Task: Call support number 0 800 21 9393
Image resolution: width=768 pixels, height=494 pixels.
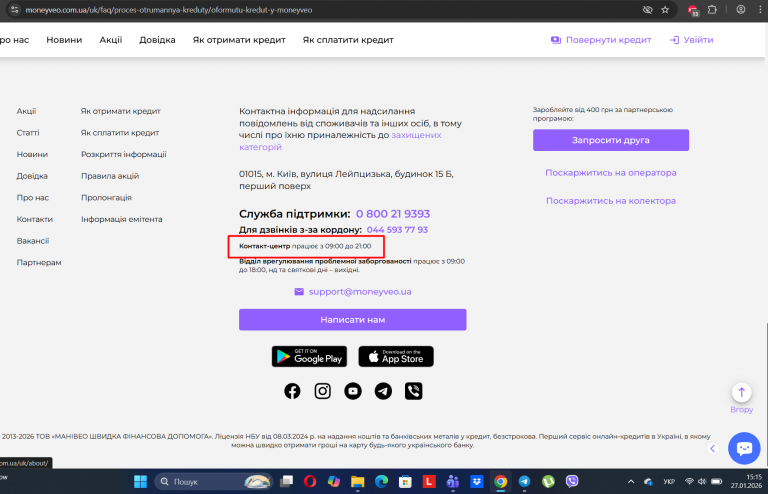Action: [x=393, y=214]
